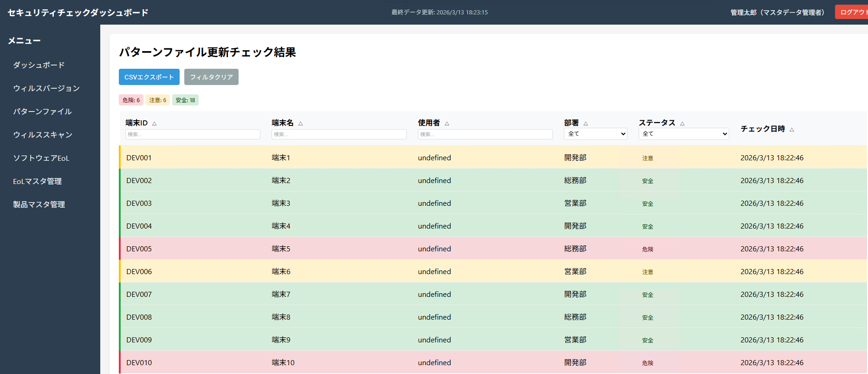Click the 安全: 18 summary badge
The width and height of the screenshot is (868, 374).
tap(185, 100)
